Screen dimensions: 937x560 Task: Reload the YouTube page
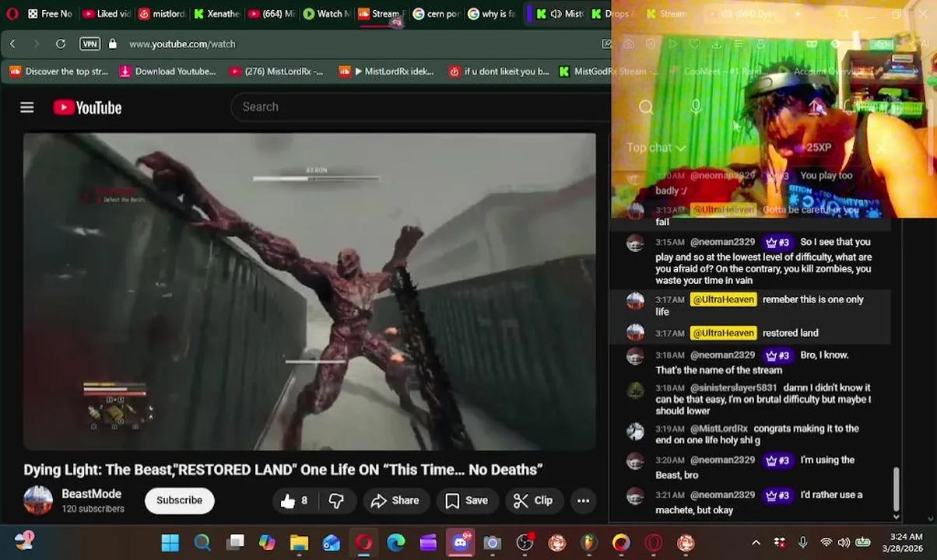tap(61, 44)
